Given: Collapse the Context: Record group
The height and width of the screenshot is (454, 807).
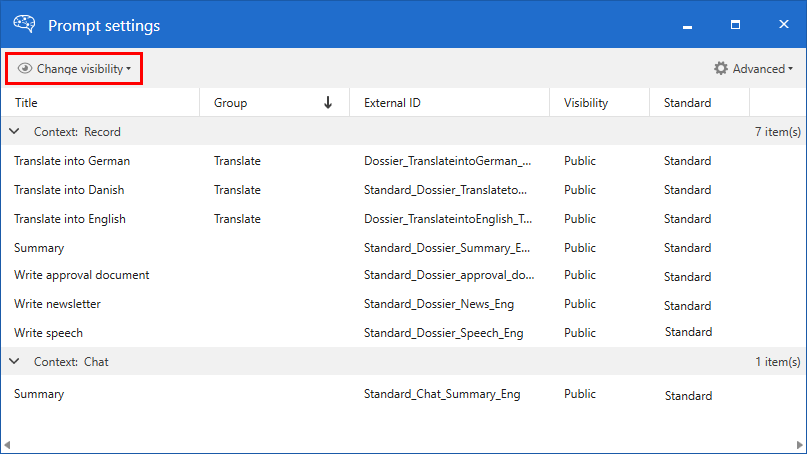Looking at the screenshot, I should 14,132.
